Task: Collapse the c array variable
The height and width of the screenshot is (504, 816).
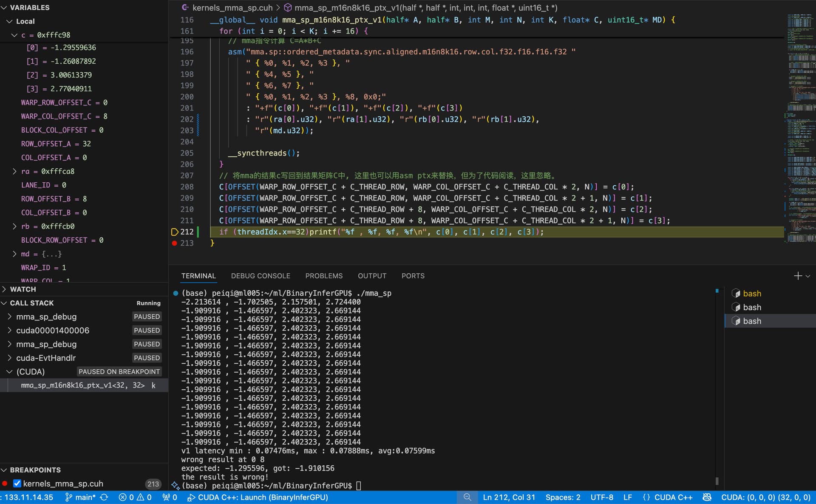Action: tap(14, 35)
